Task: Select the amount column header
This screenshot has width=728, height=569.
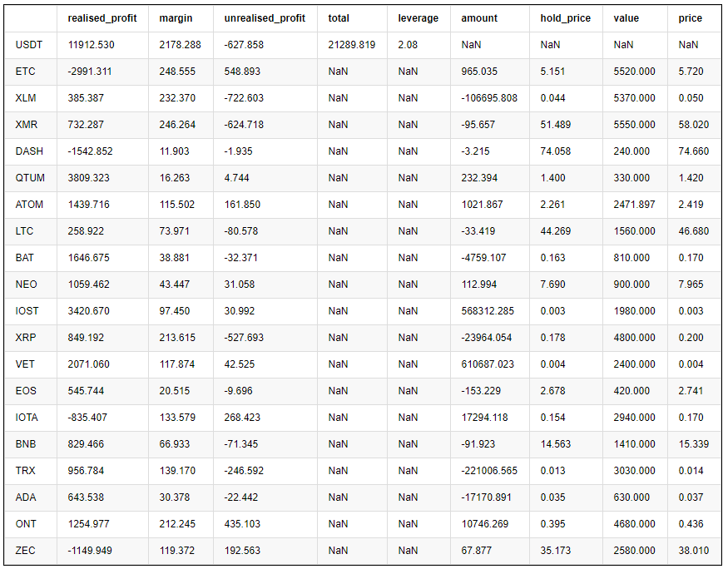Action: coord(479,18)
